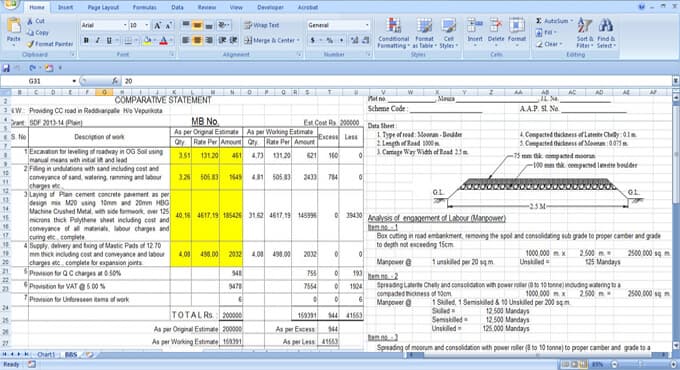Image resolution: width=680 pixels, height=370 pixels.
Task: Set bottom vertical alignment
Action: [x=209, y=25]
